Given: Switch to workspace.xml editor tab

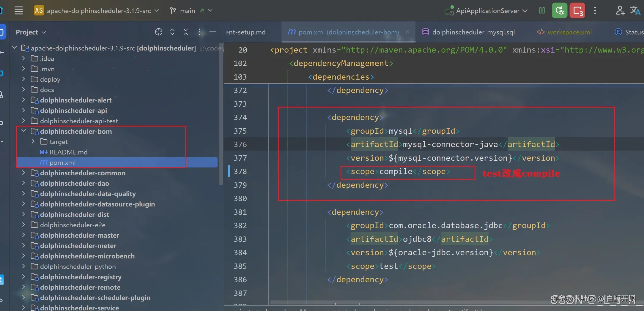Looking at the screenshot, I should click(x=564, y=32).
